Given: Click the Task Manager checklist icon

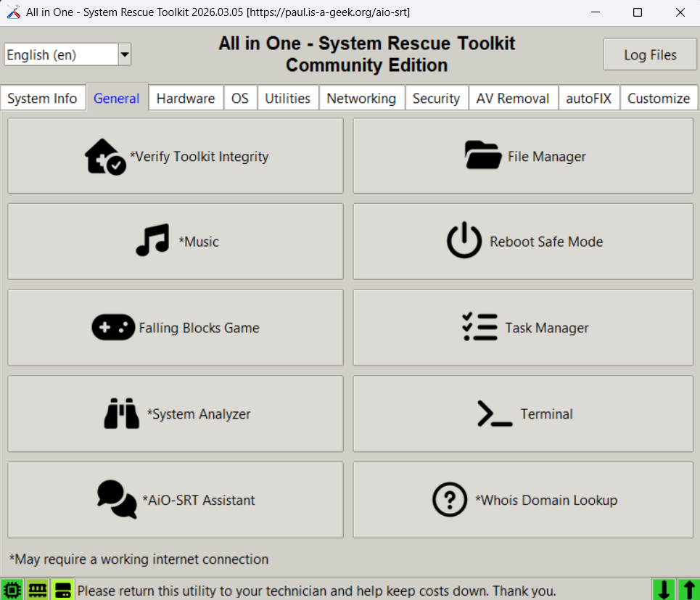Looking at the screenshot, I should (x=479, y=328).
